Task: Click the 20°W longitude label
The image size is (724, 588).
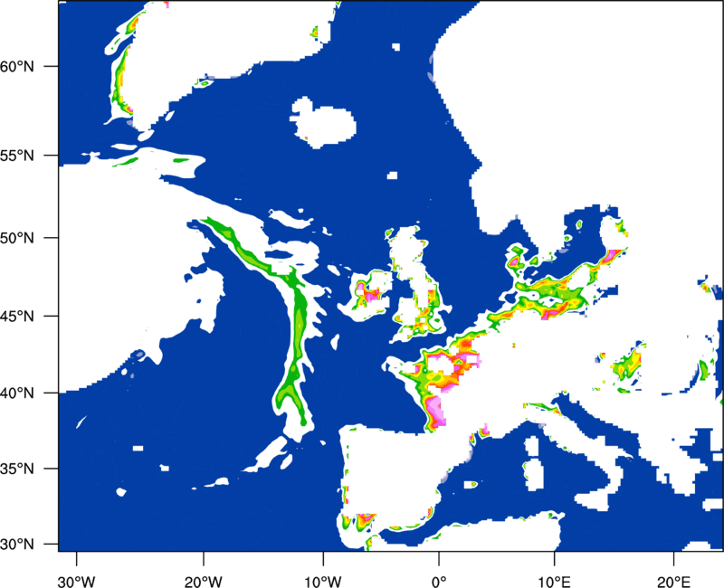Action: click(203, 582)
